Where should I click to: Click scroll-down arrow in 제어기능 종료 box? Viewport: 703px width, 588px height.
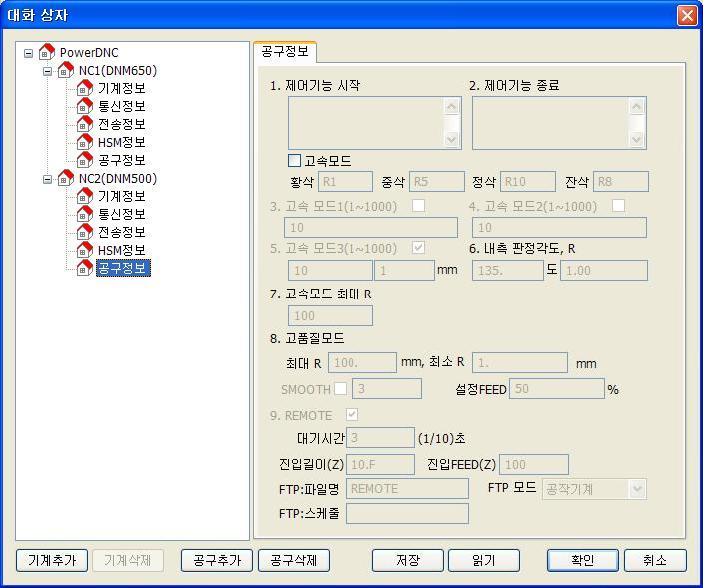(637, 140)
